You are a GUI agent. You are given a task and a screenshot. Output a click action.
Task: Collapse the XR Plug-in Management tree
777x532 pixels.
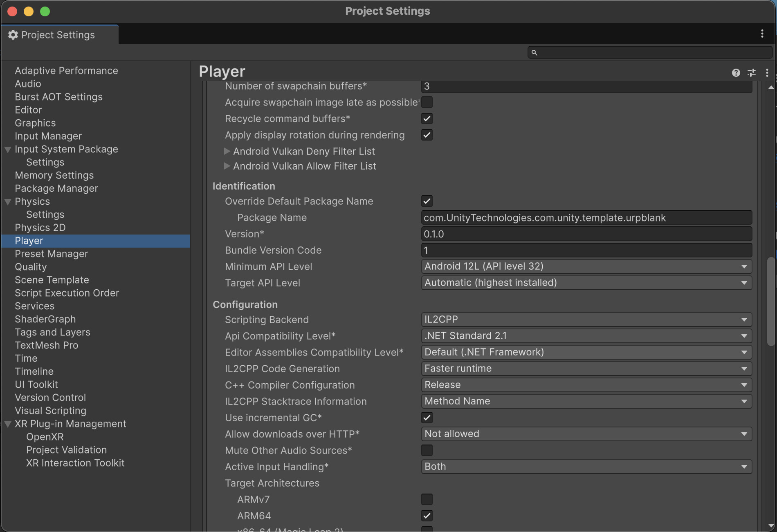8,424
